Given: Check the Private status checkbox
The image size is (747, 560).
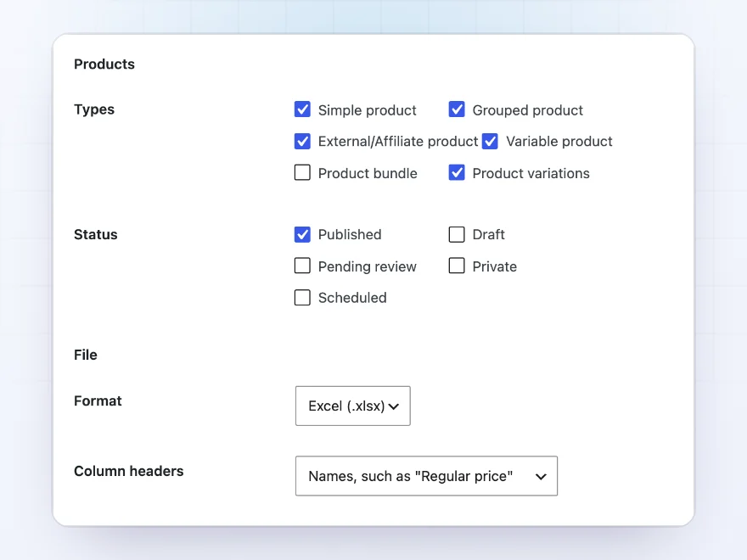Looking at the screenshot, I should click(x=457, y=266).
